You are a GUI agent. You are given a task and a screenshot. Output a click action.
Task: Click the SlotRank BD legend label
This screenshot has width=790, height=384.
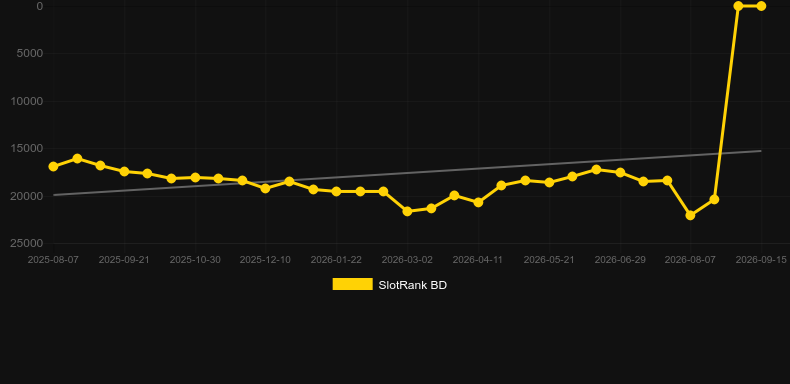click(x=413, y=285)
